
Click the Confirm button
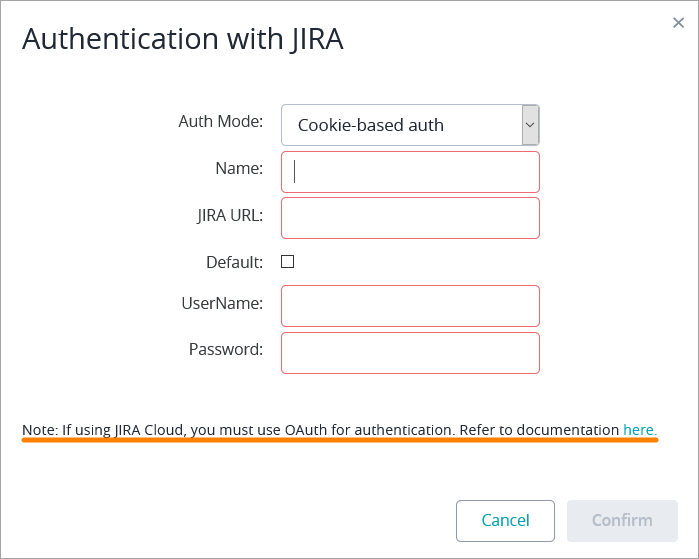pos(622,521)
